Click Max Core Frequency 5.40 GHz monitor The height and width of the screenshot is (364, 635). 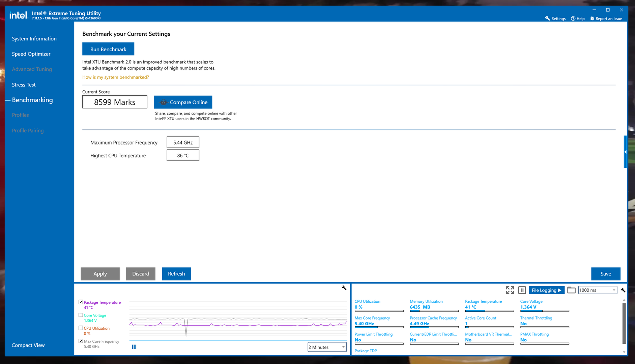pyautogui.click(x=379, y=322)
